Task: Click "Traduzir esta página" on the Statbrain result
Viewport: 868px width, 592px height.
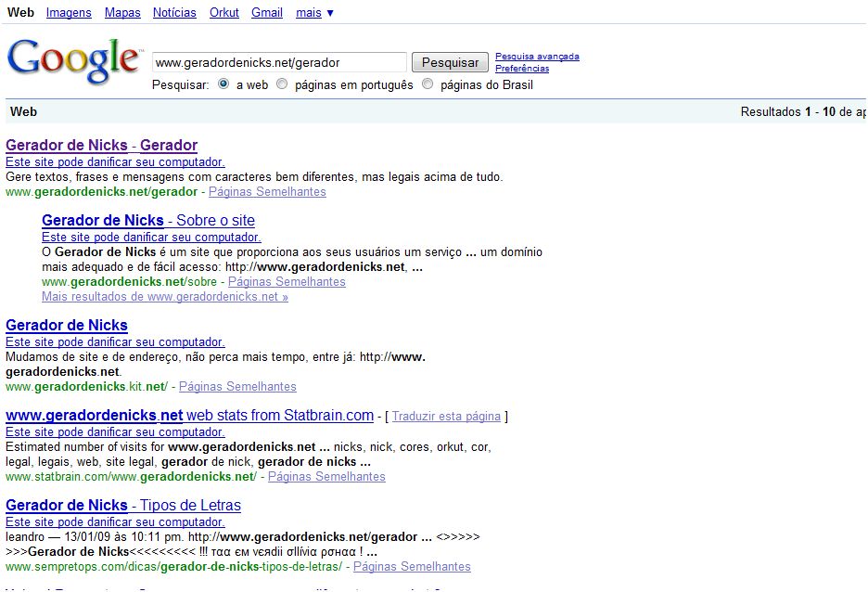Action: click(445, 416)
